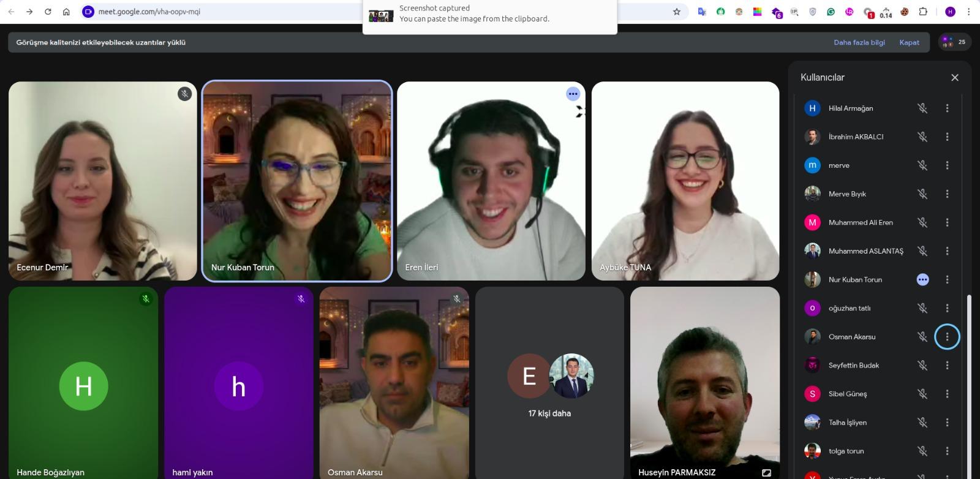Open more options for Hilal Armağan
This screenshot has height=479, width=980.
coord(947,108)
